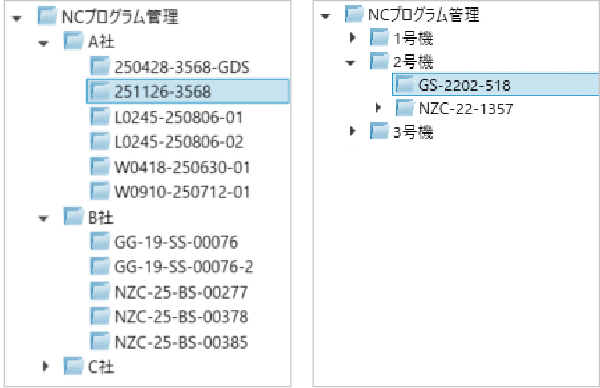Select the 251126-3568 label
The width and height of the screenshot is (600, 388).
click(163, 92)
